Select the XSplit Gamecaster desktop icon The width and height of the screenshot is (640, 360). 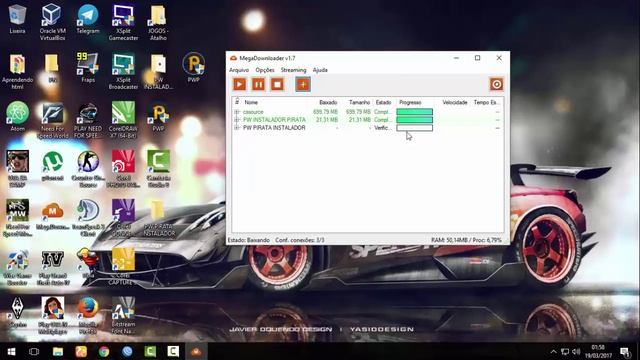pos(123,22)
